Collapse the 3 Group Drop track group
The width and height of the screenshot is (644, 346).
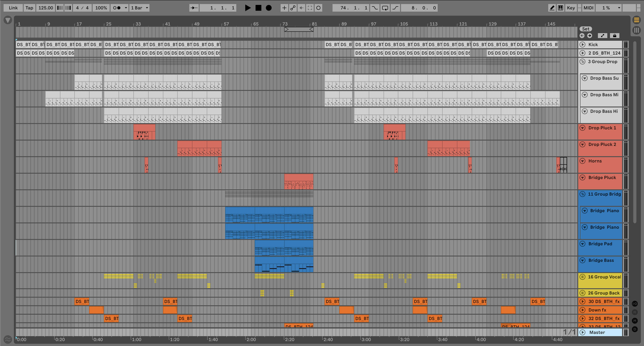coord(582,62)
